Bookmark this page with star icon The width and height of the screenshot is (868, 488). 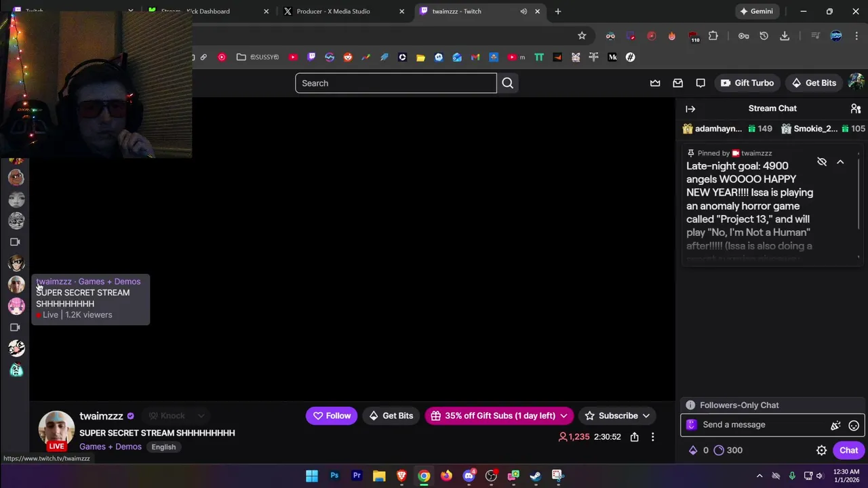[582, 36]
